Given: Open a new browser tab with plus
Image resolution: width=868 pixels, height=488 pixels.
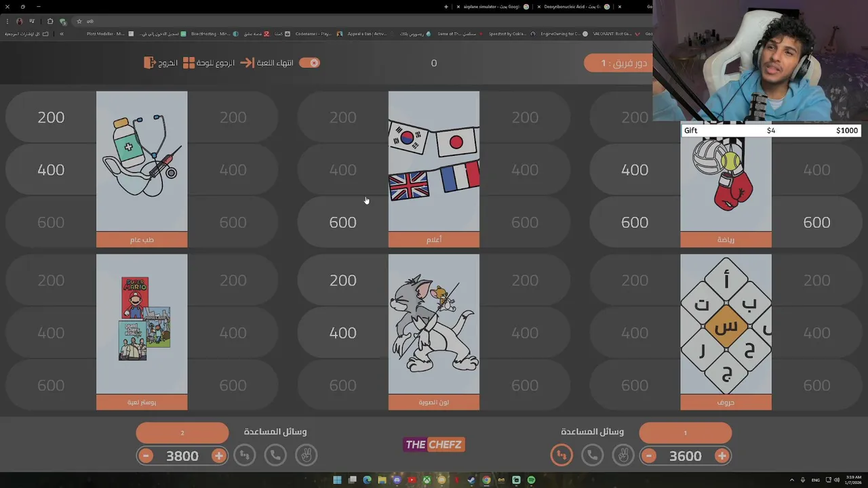Looking at the screenshot, I should tap(446, 7).
